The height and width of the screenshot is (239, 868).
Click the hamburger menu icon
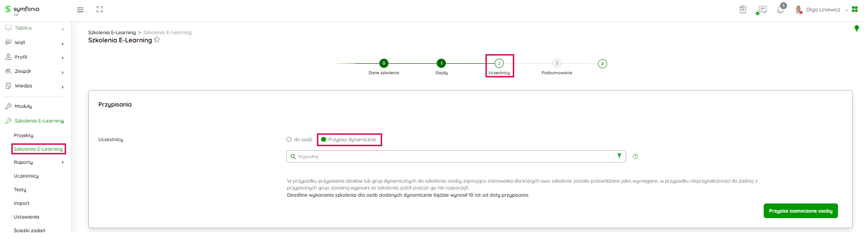click(x=80, y=10)
